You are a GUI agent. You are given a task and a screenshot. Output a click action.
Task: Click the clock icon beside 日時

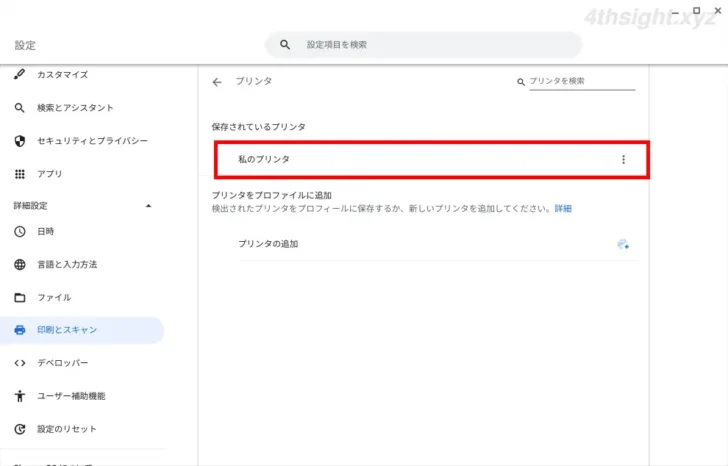coord(20,231)
